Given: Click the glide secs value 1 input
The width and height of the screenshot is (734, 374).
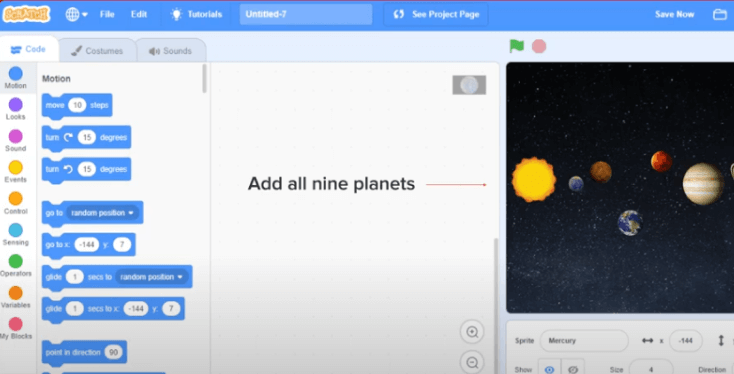Looking at the screenshot, I should coord(74,277).
